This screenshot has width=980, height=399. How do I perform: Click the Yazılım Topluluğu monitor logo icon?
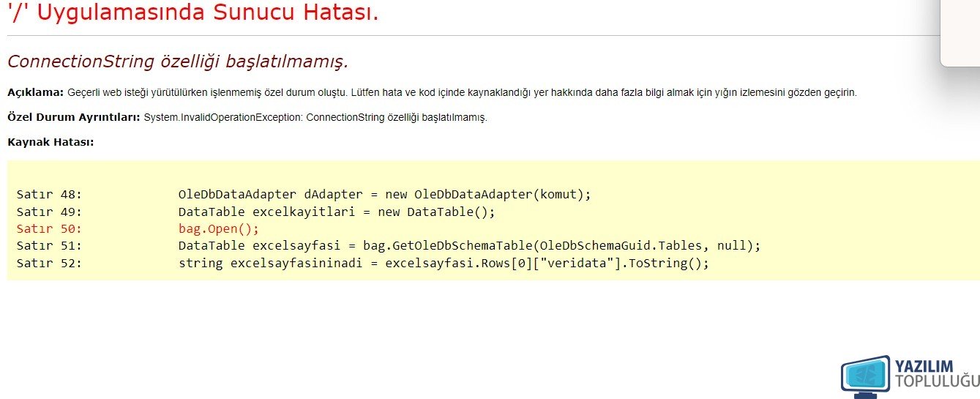(866, 378)
